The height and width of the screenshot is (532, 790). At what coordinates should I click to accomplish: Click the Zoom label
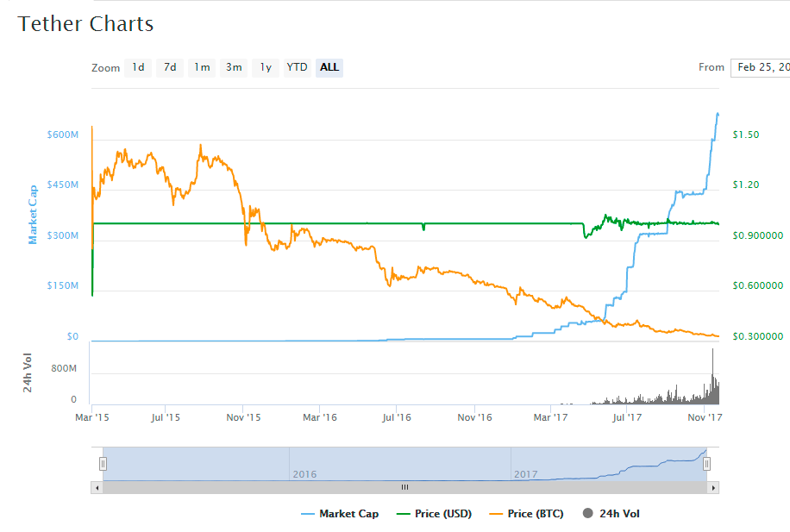tap(106, 68)
